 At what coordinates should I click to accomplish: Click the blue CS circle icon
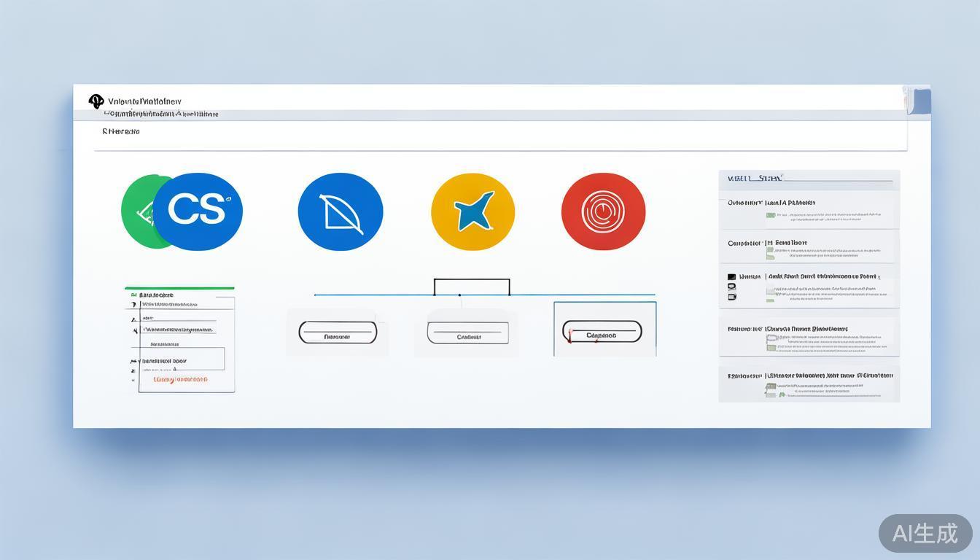(x=198, y=211)
